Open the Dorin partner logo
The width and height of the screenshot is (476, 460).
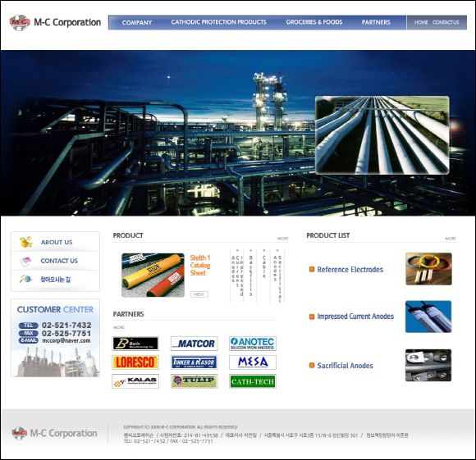[x=135, y=344]
